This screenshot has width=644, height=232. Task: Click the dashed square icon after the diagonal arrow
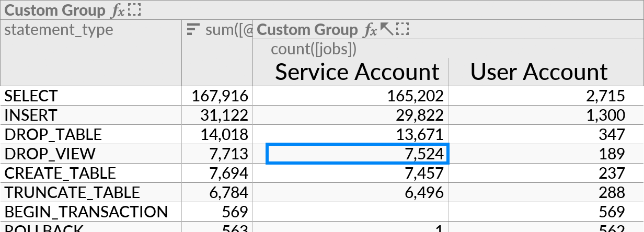402,30
